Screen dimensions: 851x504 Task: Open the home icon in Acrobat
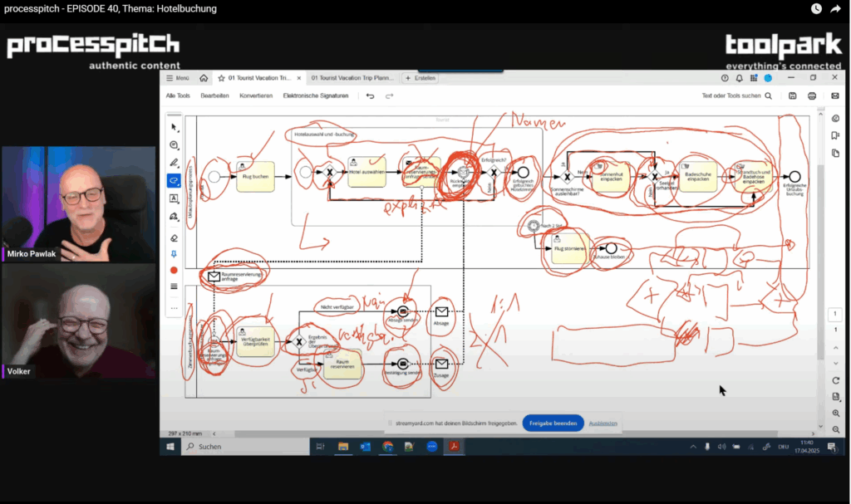tap(204, 78)
